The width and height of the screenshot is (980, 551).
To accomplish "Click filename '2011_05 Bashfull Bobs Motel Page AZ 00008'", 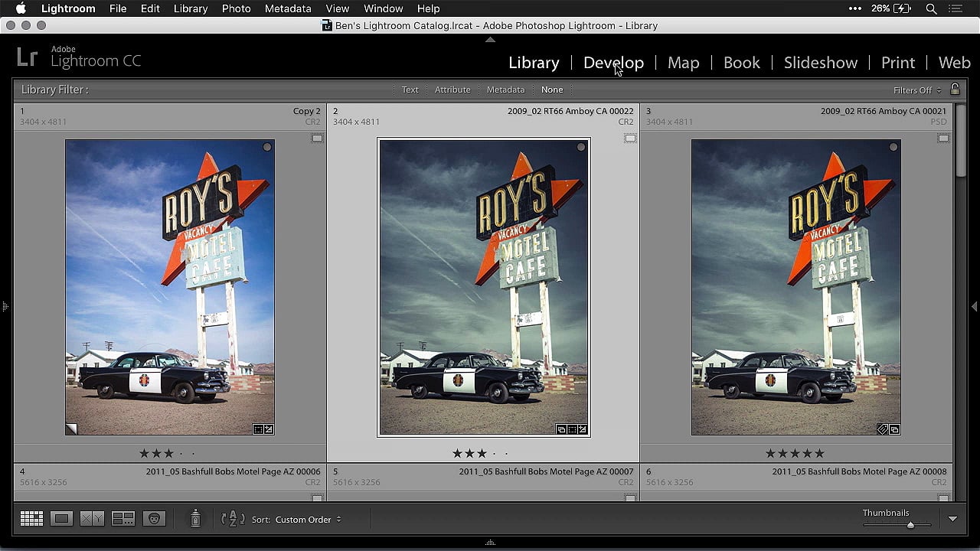I will [859, 471].
